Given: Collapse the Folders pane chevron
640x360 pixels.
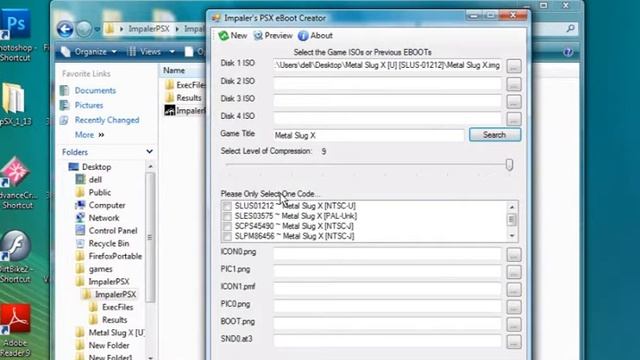Looking at the screenshot, I should pos(149,152).
